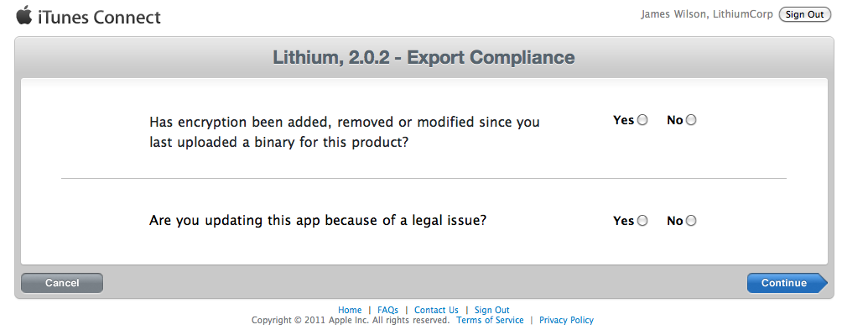Click the Apple logo icon
This screenshot has width=868, height=335.
point(23,15)
